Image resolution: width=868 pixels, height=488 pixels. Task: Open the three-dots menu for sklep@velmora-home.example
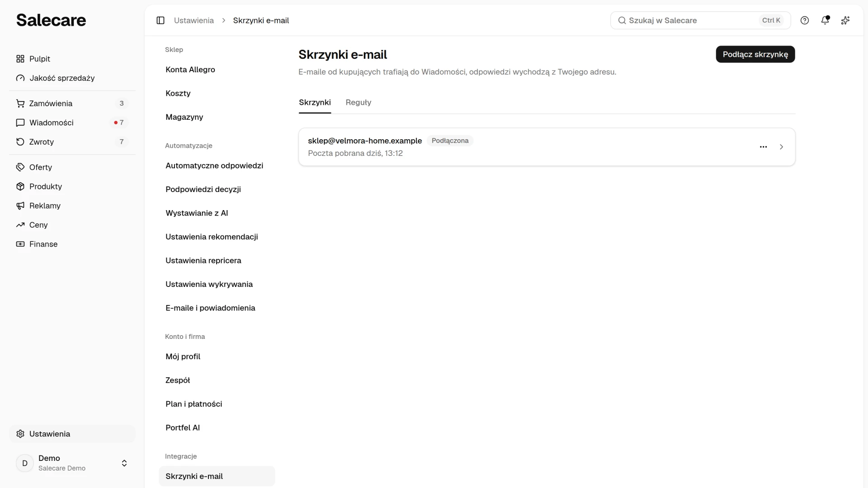tap(764, 147)
